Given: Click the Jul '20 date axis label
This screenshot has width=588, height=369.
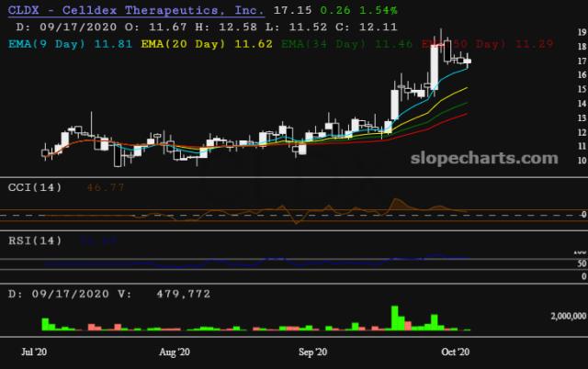Looking at the screenshot, I should tap(35, 352).
